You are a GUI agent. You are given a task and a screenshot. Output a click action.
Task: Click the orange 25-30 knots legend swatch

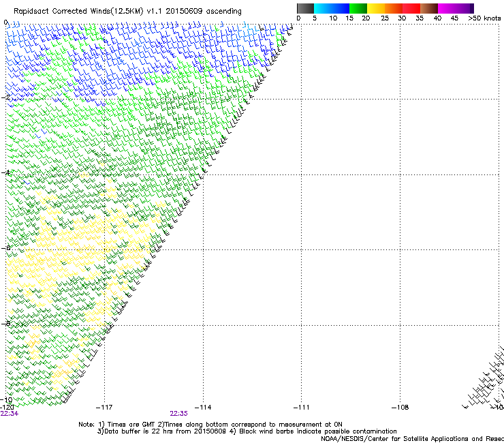coord(394,8)
